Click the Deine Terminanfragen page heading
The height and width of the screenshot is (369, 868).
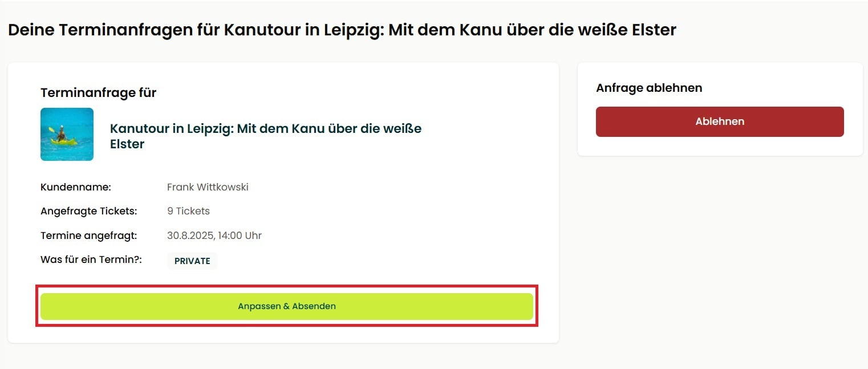342,30
